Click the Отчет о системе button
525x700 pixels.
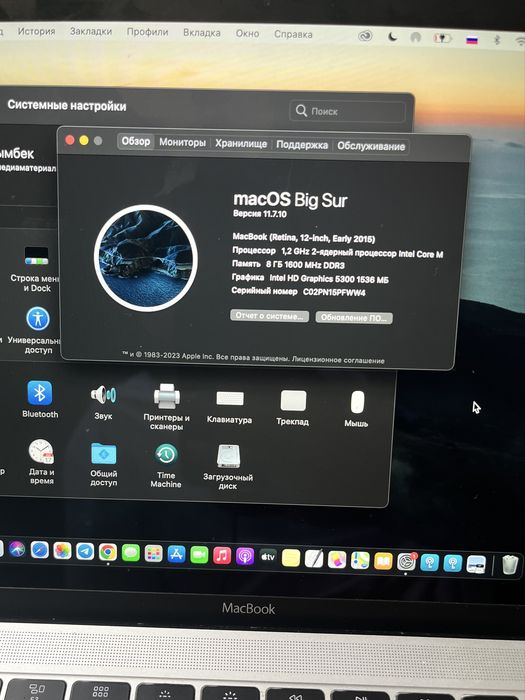(269, 316)
